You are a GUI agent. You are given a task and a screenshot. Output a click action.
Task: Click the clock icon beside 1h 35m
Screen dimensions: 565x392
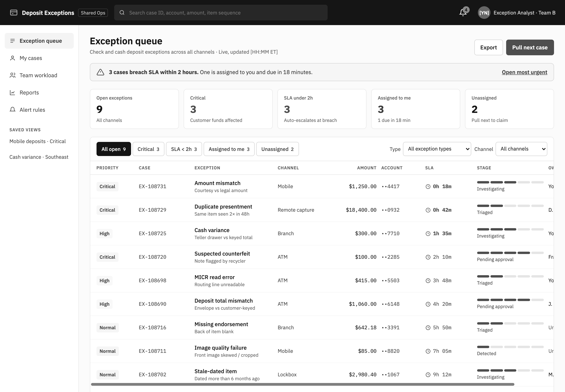pyautogui.click(x=428, y=234)
